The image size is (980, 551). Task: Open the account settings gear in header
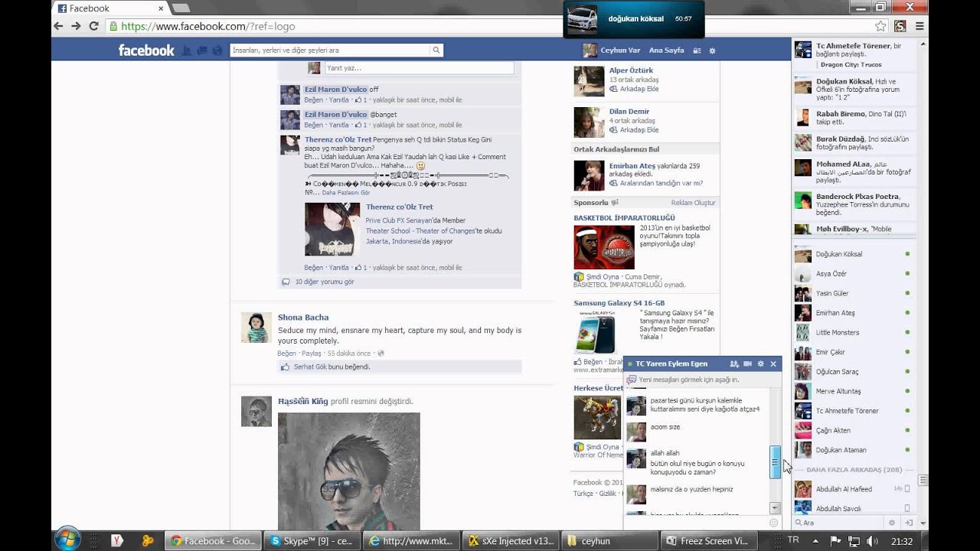click(x=712, y=51)
